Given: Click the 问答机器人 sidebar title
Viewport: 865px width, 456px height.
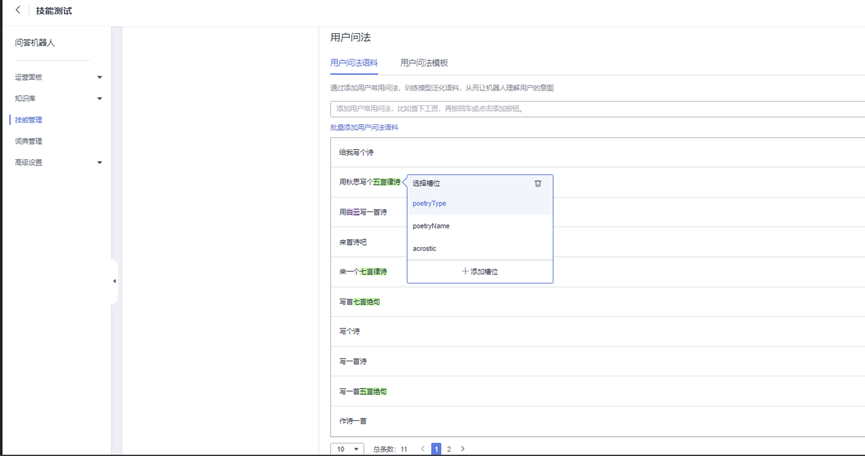Looking at the screenshot, I should [35, 42].
